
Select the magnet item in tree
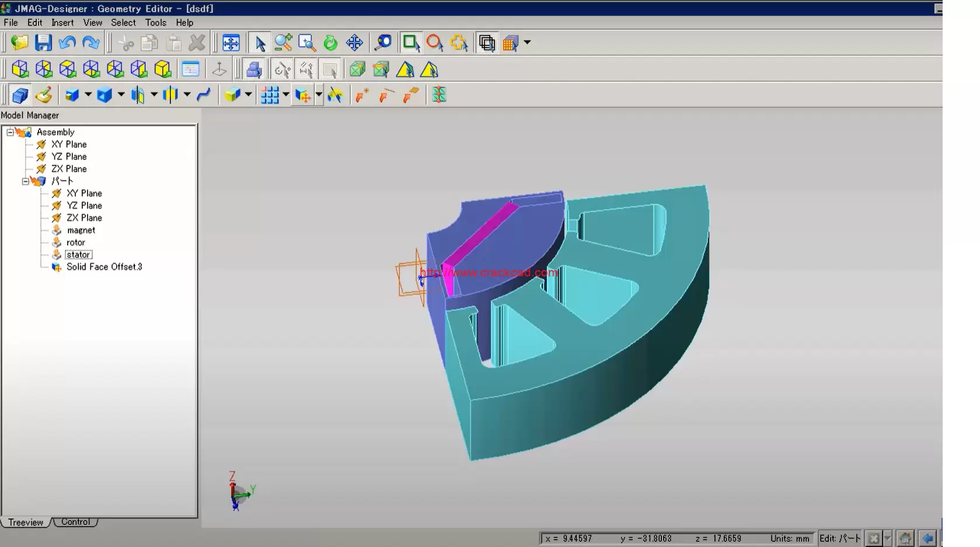point(81,230)
